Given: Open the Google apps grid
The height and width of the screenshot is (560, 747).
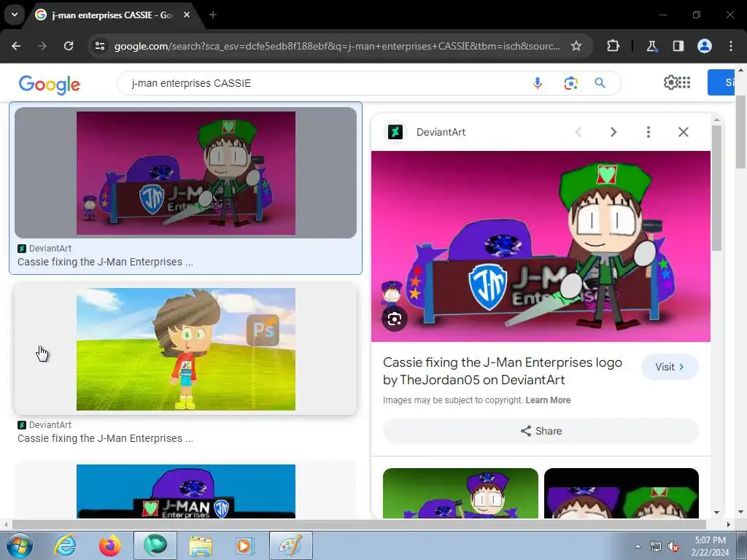Looking at the screenshot, I should (684, 82).
